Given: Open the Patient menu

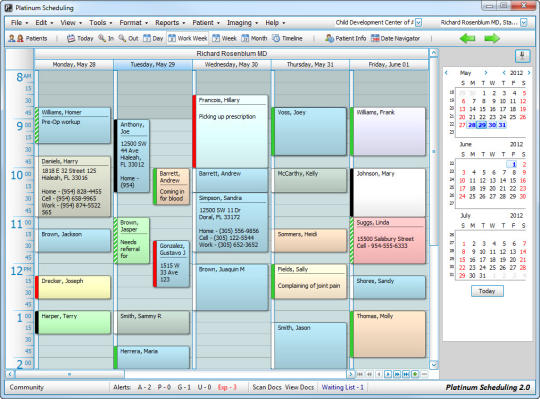Looking at the screenshot, I should click(x=206, y=23).
